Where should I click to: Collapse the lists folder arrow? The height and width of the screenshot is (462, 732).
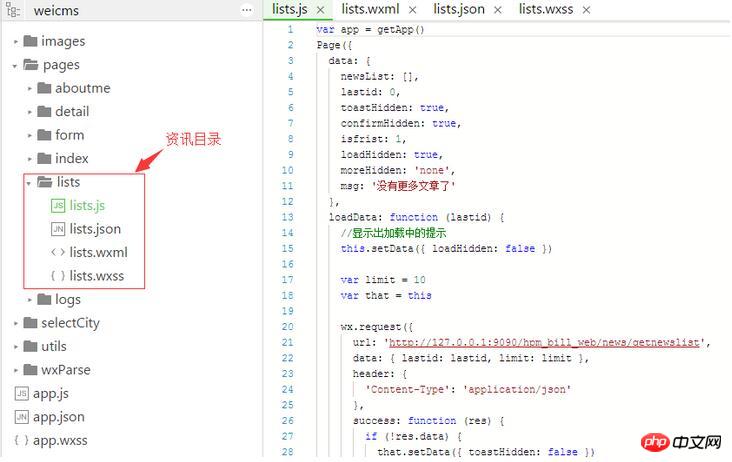point(29,183)
